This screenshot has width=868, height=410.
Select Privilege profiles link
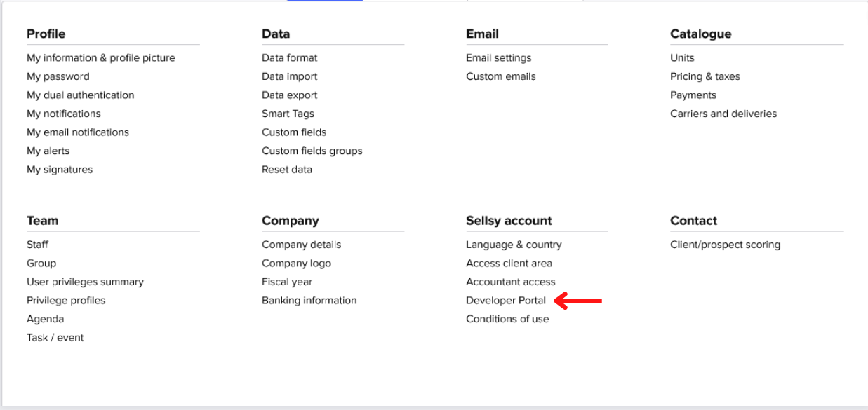pyautogui.click(x=66, y=301)
